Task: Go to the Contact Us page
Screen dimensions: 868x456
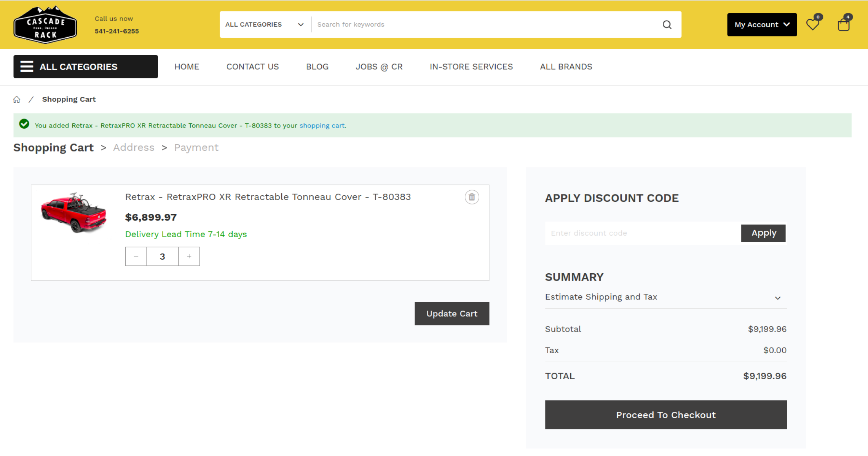Action: pyautogui.click(x=252, y=67)
